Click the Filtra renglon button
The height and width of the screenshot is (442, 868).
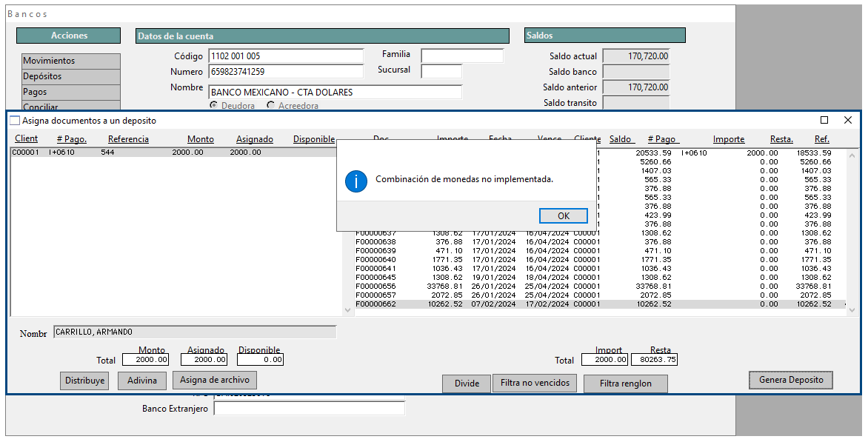(626, 384)
